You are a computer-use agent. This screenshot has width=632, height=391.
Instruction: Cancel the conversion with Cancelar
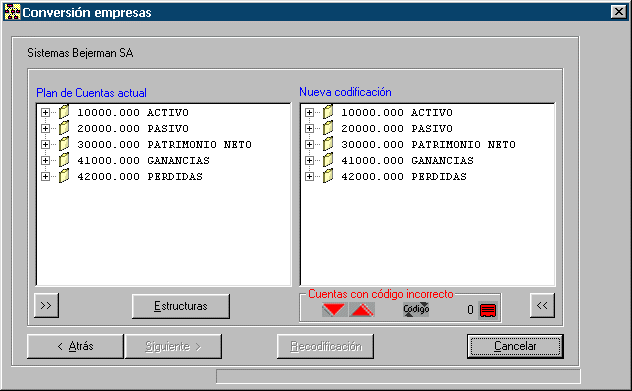(x=515, y=346)
